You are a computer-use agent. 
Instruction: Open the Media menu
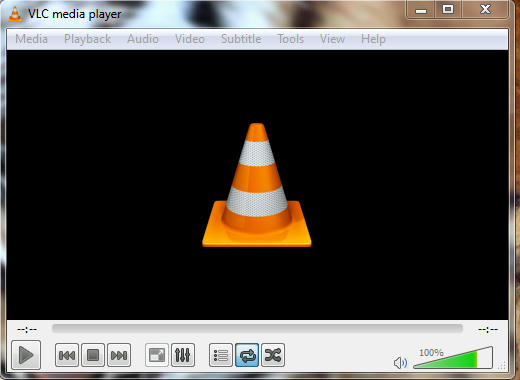click(x=31, y=39)
